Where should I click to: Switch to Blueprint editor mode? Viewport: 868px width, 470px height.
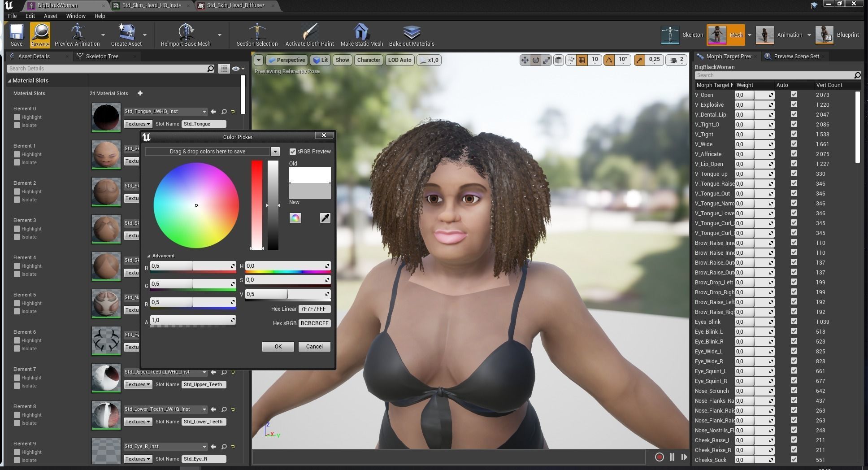click(x=838, y=35)
